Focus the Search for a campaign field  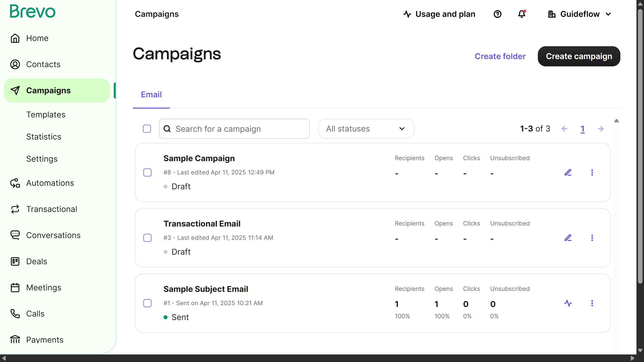coord(234,129)
